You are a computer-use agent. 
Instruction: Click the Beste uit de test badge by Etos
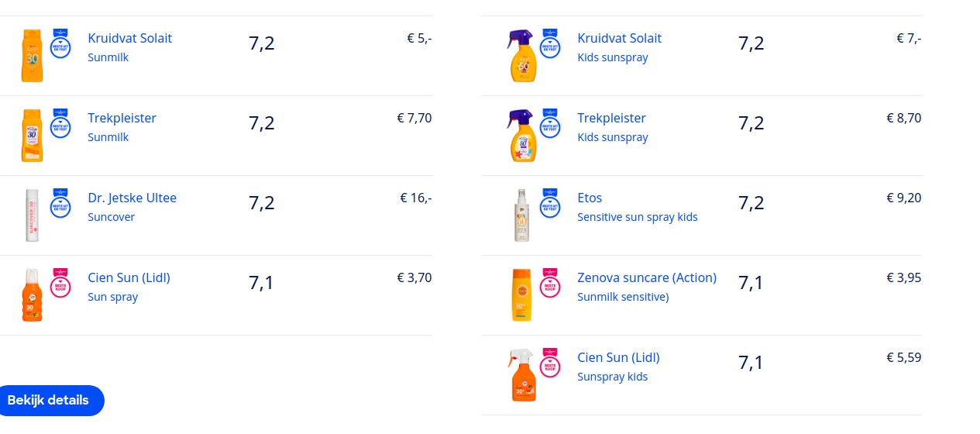pyautogui.click(x=550, y=204)
